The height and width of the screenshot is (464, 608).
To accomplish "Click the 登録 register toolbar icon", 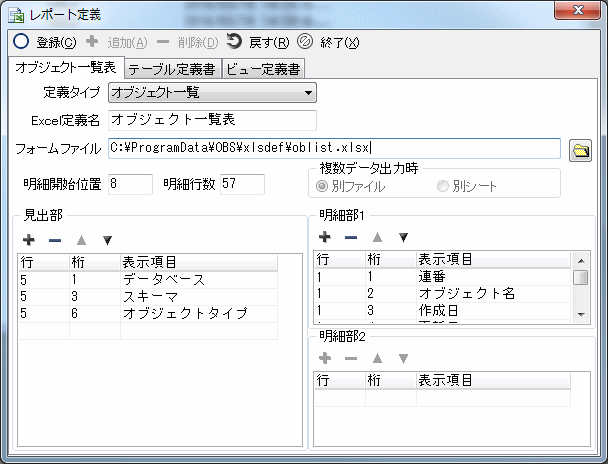I will point(22,42).
